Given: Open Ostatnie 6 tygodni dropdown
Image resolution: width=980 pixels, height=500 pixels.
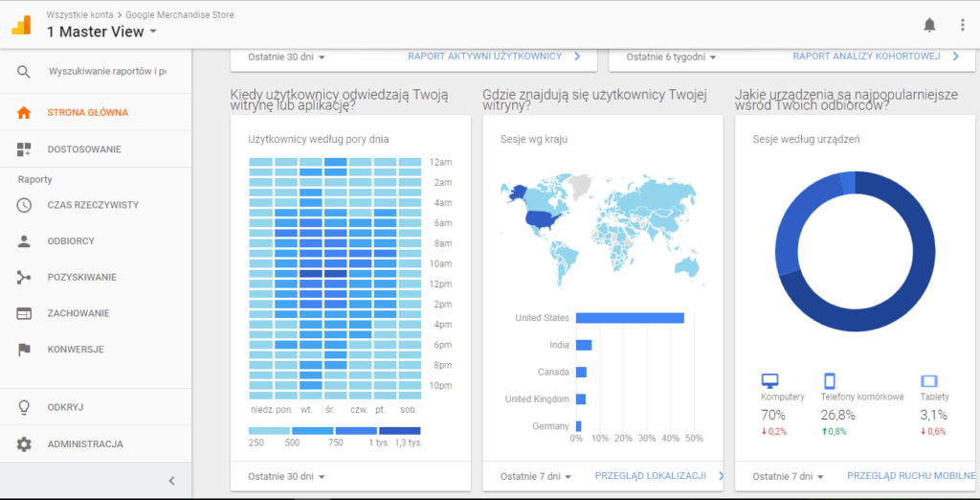Looking at the screenshot, I should pyautogui.click(x=671, y=57).
